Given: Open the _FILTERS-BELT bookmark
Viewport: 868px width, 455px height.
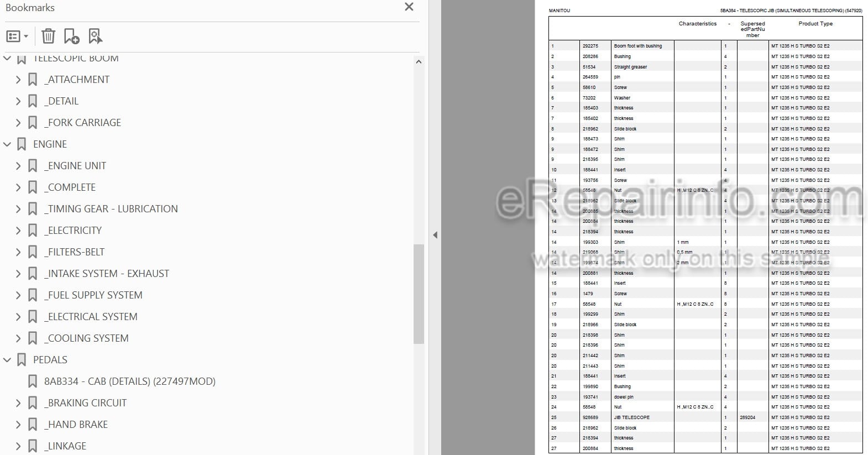Looking at the screenshot, I should (74, 252).
